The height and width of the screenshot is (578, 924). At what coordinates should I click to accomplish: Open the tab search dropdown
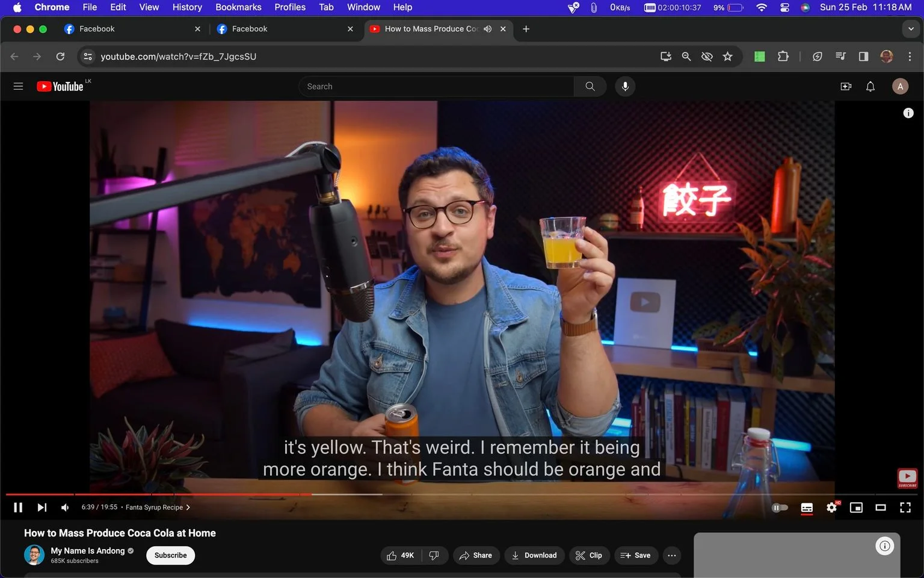pyautogui.click(x=911, y=29)
